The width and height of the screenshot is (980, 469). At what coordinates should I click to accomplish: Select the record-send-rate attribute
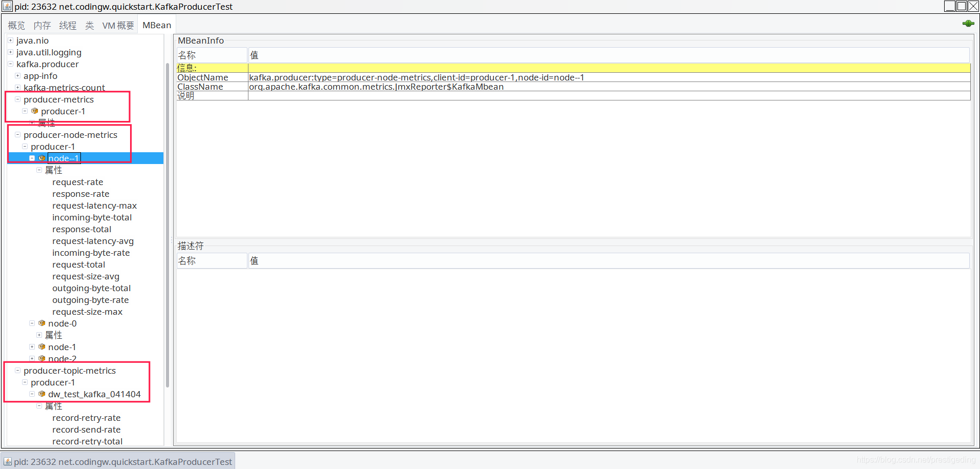(x=86, y=430)
